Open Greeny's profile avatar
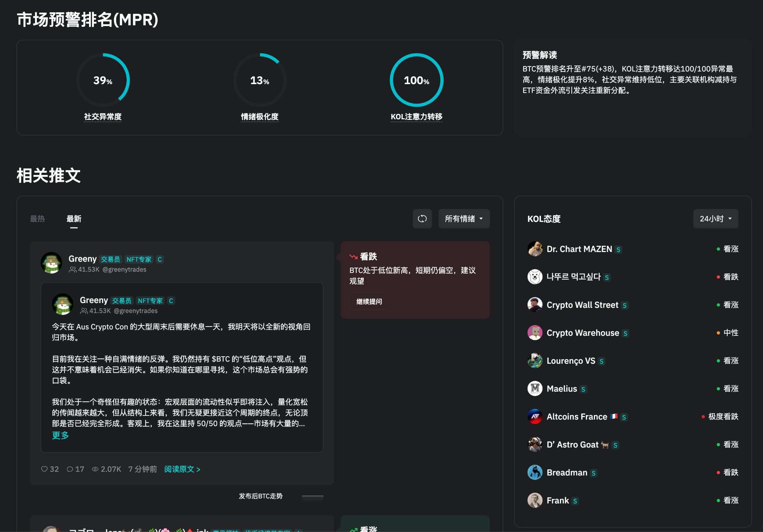Screen dimensions: 763x532 51,262
